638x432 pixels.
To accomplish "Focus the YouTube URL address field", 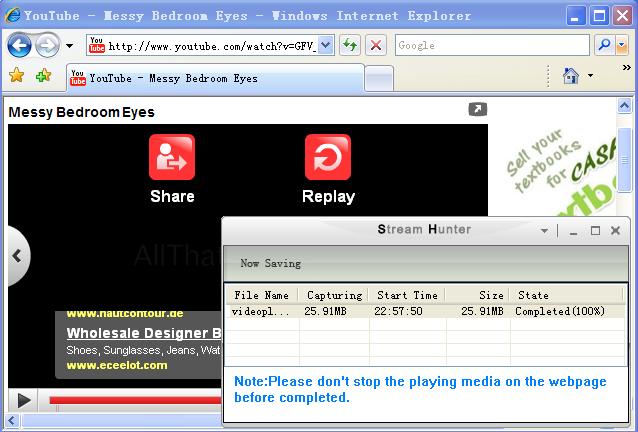I will (212, 46).
